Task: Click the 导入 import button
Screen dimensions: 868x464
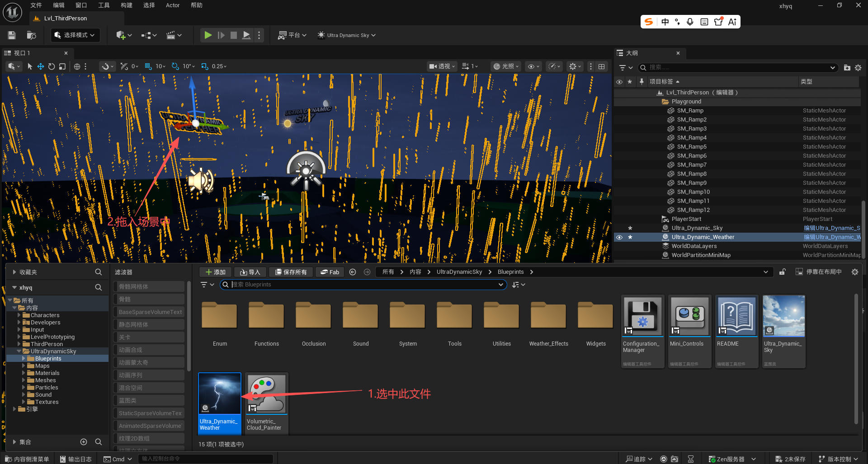Action: click(250, 272)
